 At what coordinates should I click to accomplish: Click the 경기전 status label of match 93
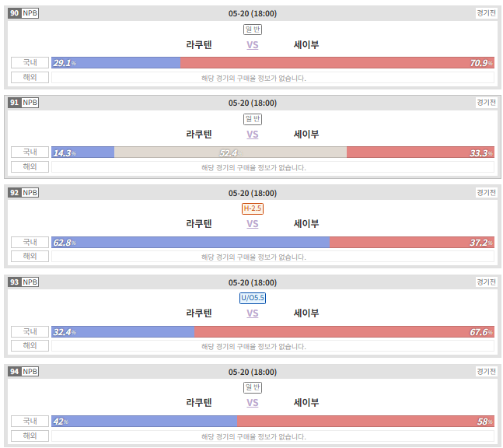(x=487, y=282)
